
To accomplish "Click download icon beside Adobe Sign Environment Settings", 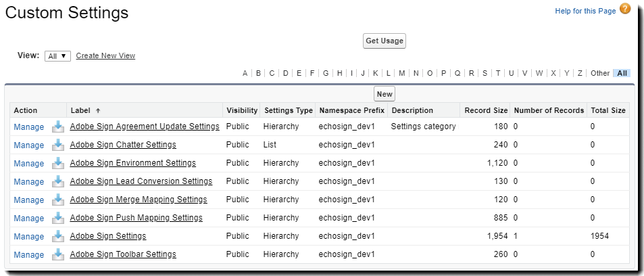I will coord(57,163).
